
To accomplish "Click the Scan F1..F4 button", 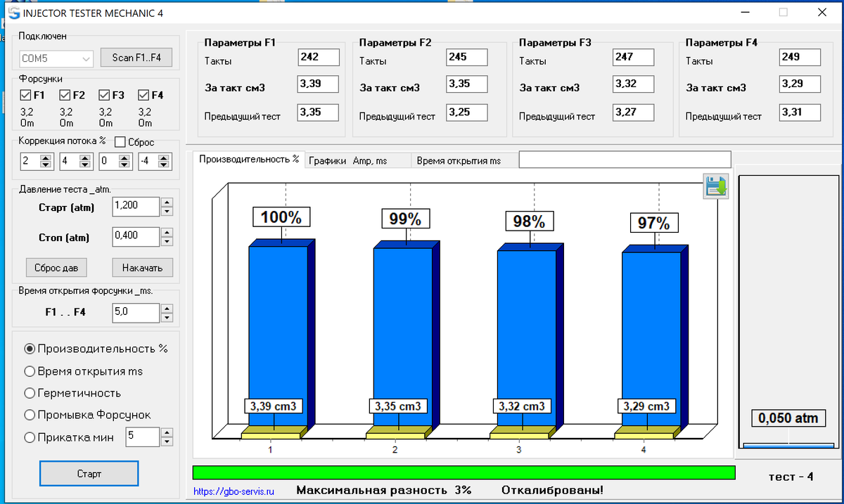I will (136, 58).
